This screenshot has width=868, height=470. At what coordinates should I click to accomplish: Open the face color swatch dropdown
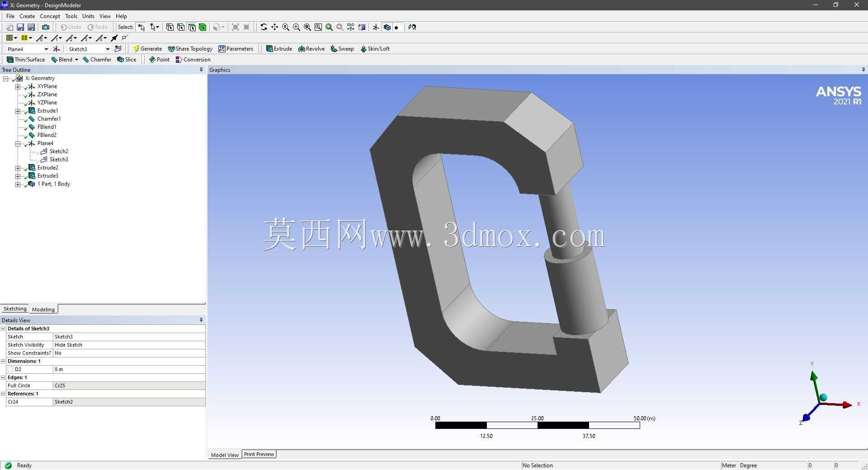(x=15, y=38)
